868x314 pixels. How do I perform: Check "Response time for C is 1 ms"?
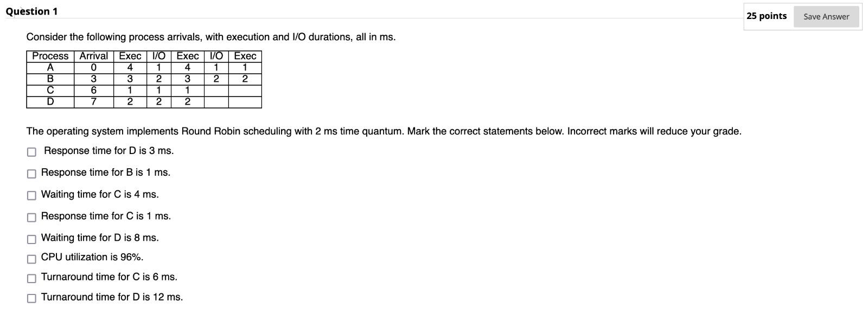(31, 216)
